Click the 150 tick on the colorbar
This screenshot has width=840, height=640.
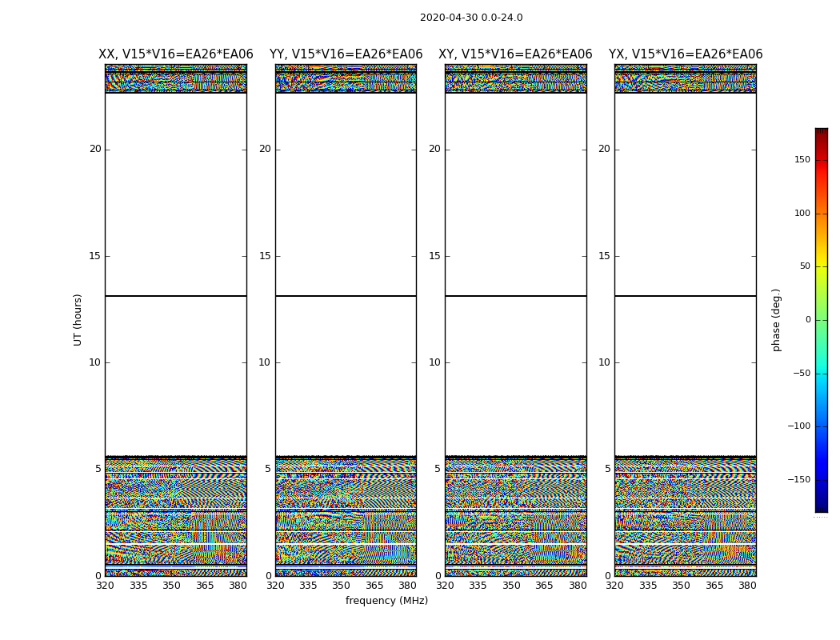pyautogui.click(x=802, y=160)
